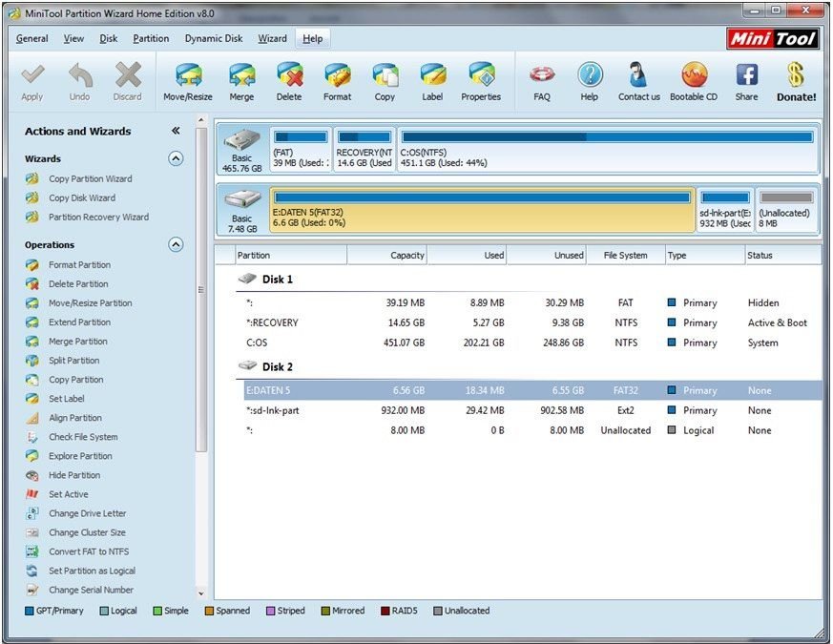Click Delete Partition operation
This screenshot has width=833, height=644.
pos(78,284)
